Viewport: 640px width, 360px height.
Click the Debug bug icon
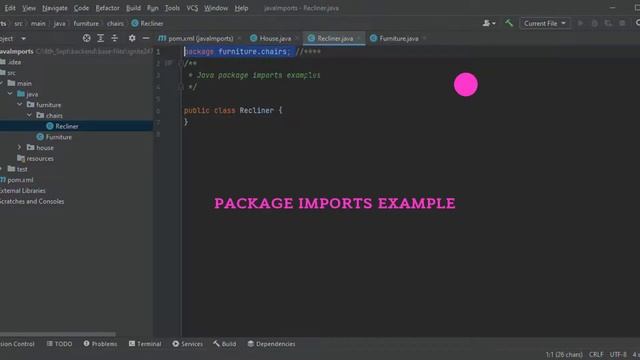594,23
